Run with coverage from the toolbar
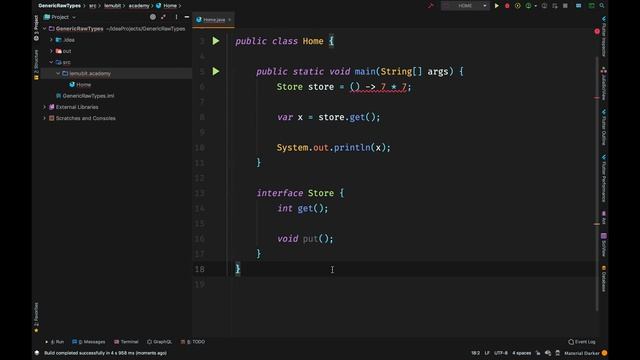This screenshot has height=360, width=640. pyautogui.click(x=518, y=6)
